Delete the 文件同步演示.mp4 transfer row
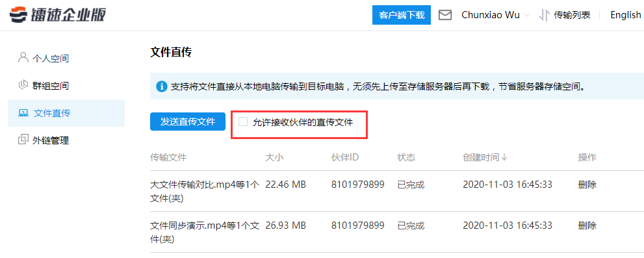Viewport: 644px width, 258px height. coord(587,225)
